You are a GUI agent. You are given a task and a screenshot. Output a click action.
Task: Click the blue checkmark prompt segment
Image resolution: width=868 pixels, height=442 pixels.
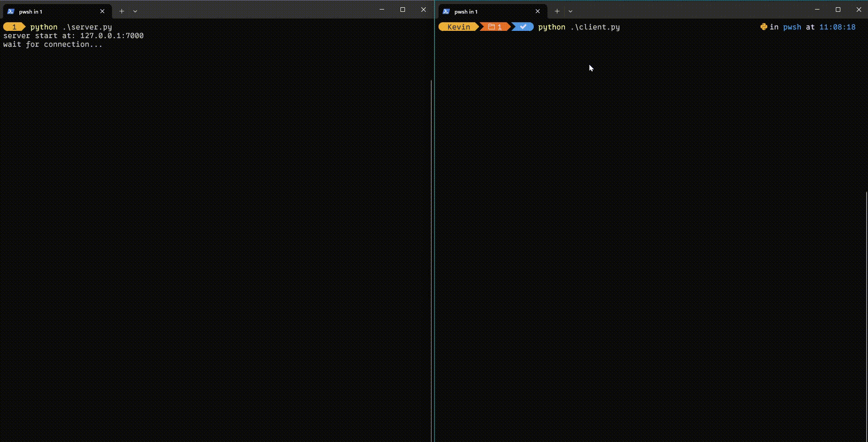coord(523,27)
